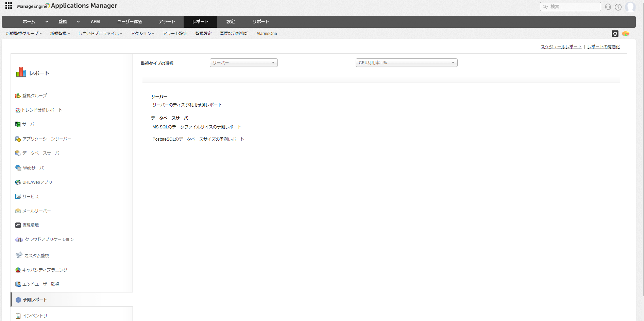
Task: Open the スケジュールレポート link
Action: pyautogui.click(x=561, y=47)
